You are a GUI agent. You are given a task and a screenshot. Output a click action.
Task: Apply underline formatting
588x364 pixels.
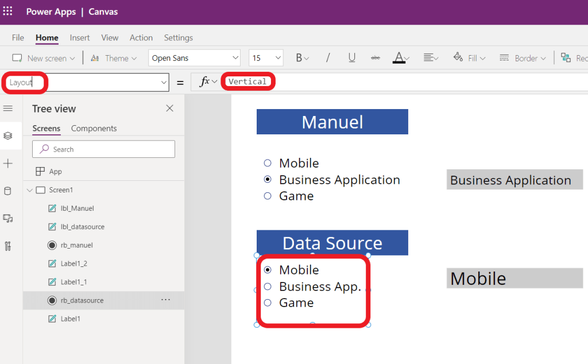pyautogui.click(x=351, y=58)
